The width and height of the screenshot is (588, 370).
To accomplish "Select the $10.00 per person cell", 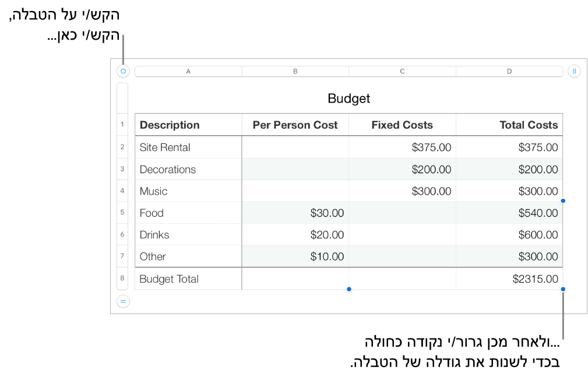I will 295,256.
